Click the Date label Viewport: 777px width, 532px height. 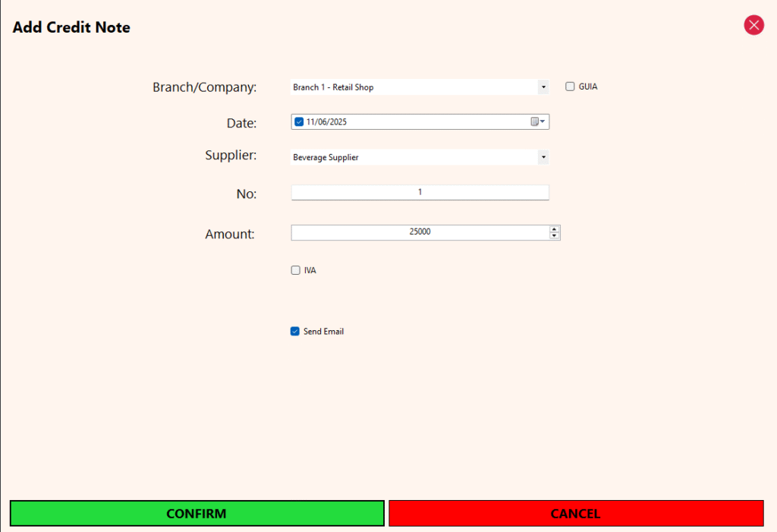pos(242,123)
